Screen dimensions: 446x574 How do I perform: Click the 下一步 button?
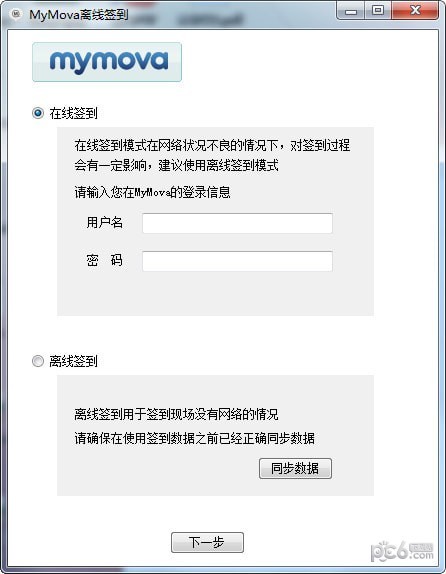tap(207, 542)
